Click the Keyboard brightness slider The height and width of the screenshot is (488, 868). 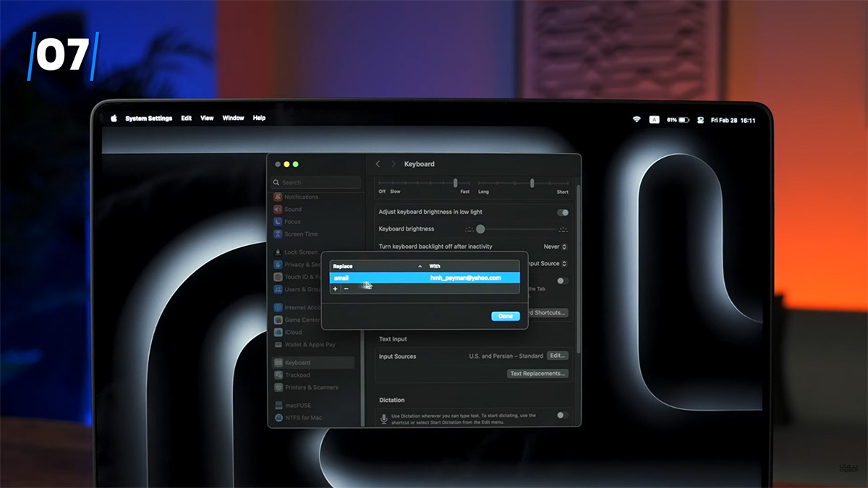(516, 229)
